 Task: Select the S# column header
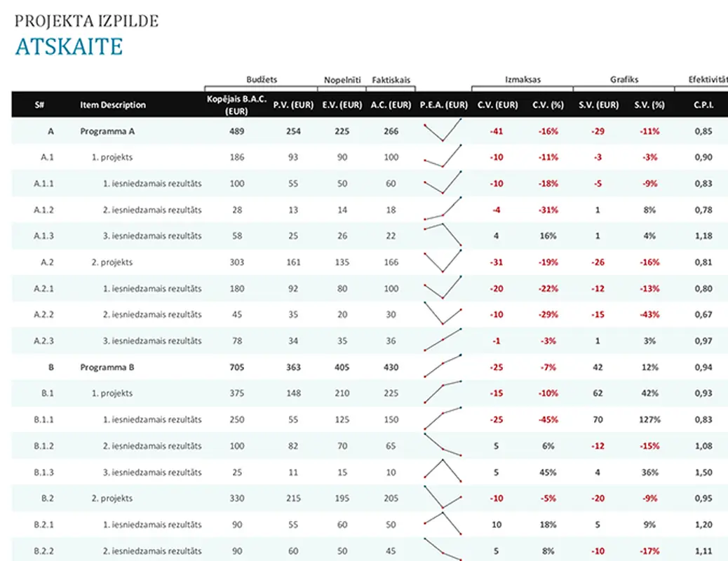(40, 105)
